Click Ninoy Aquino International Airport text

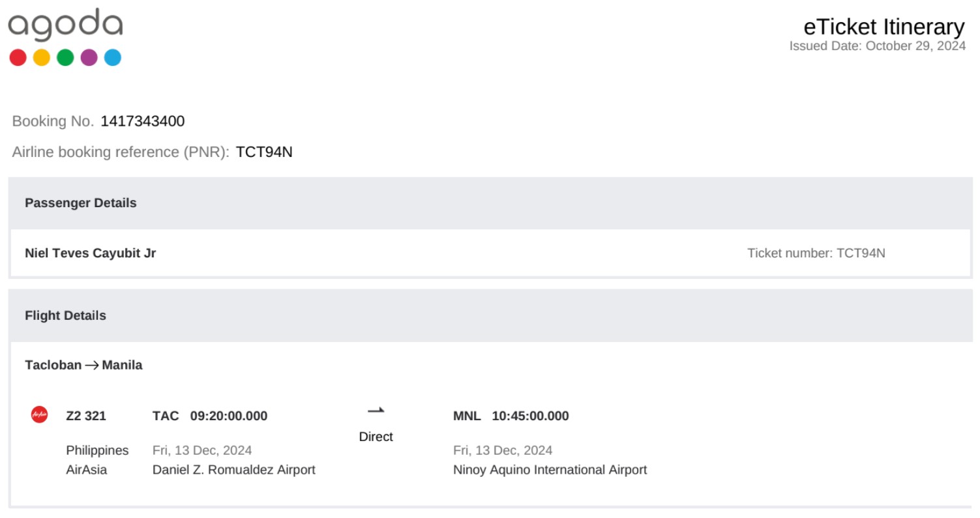tap(550, 470)
